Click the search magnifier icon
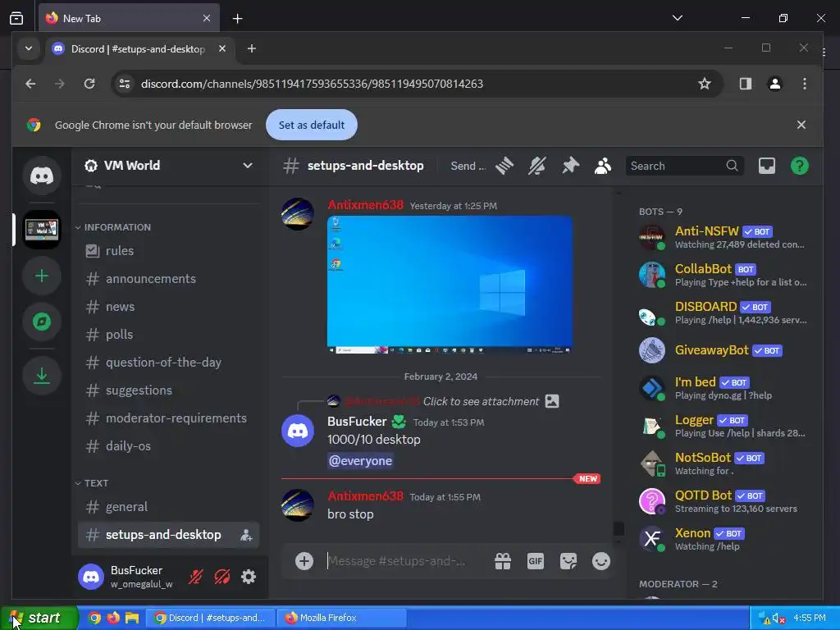 pyautogui.click(x=732, y=166)
